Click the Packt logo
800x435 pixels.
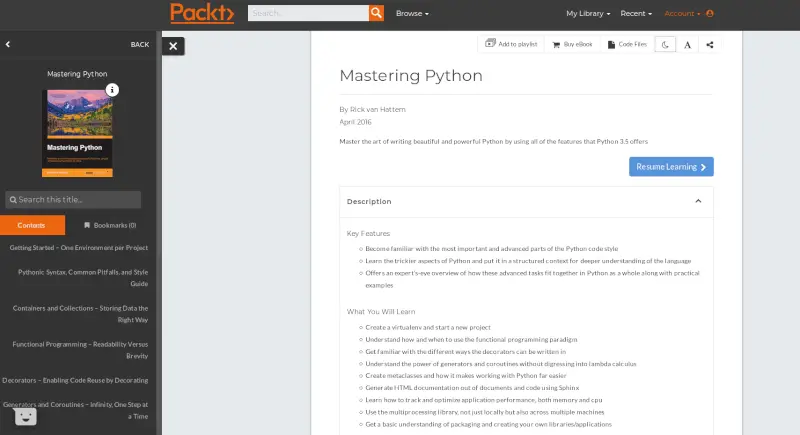(x=202, y=13)
